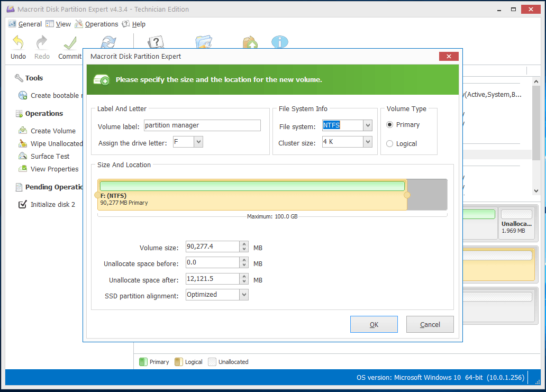Open the Cluster size dropdown
546x392 pixels.
click(368, 142)
